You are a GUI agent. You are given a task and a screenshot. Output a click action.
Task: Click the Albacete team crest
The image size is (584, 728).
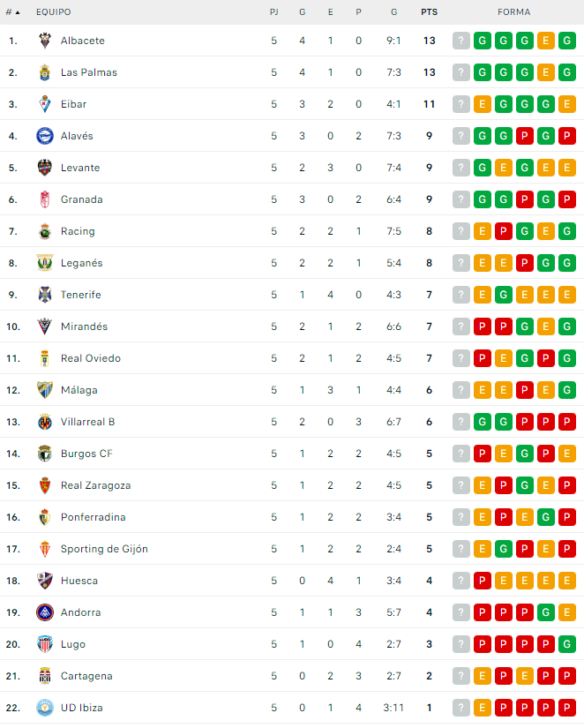click(x=45, y=41)
